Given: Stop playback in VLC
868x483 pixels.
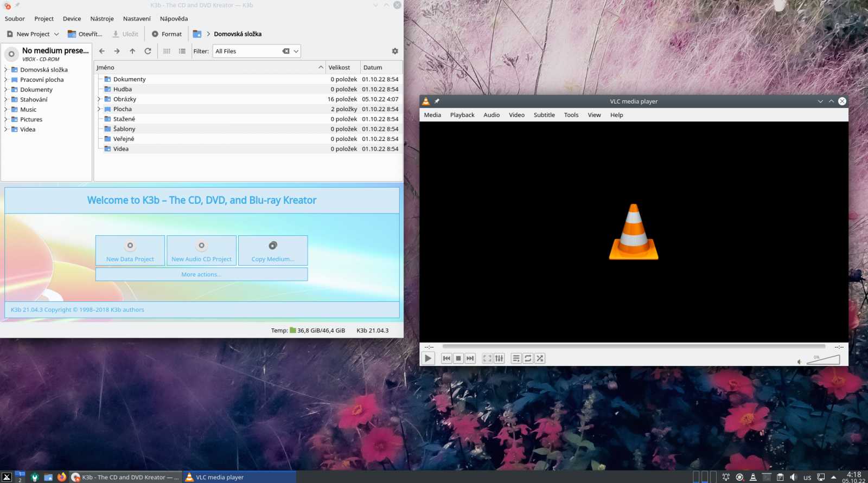Looking at the screenshot, I should pyautogui.click(x=458, y=358).
